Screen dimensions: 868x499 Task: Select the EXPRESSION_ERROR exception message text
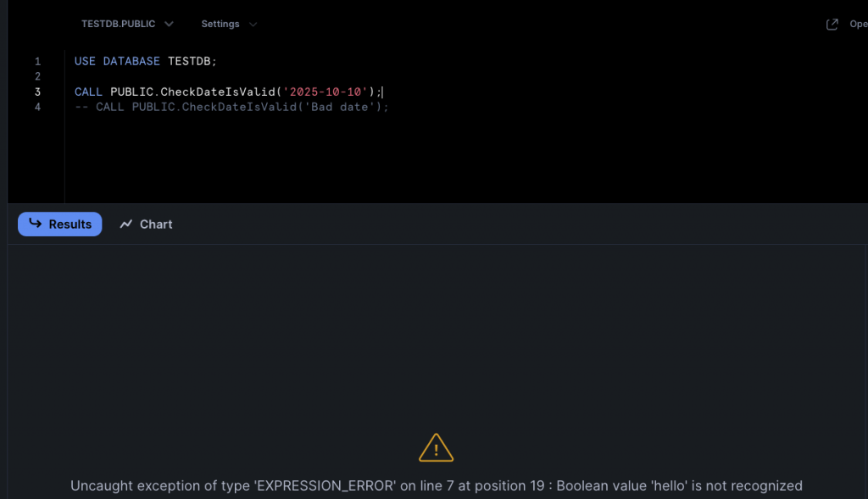[x=436, y=486]
